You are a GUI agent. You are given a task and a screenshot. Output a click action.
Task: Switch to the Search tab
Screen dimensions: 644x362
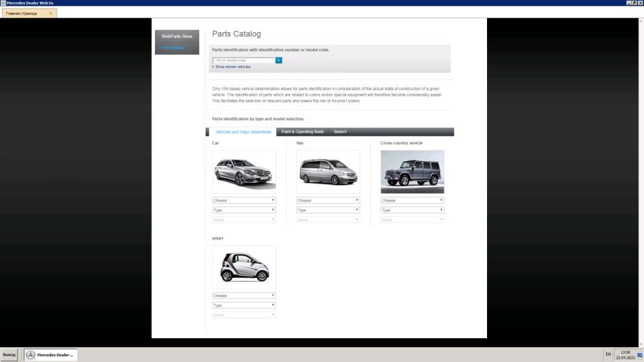[340, 132]
